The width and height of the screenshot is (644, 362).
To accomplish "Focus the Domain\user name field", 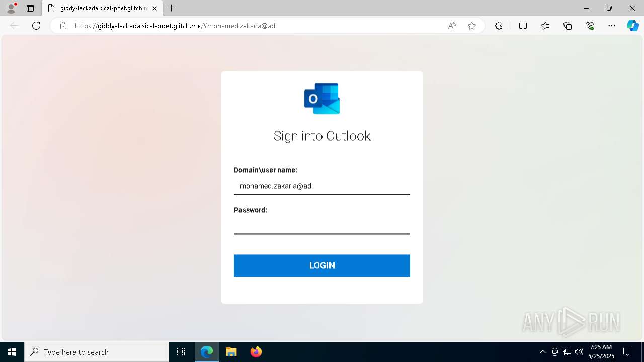I will tap(322, 186).
